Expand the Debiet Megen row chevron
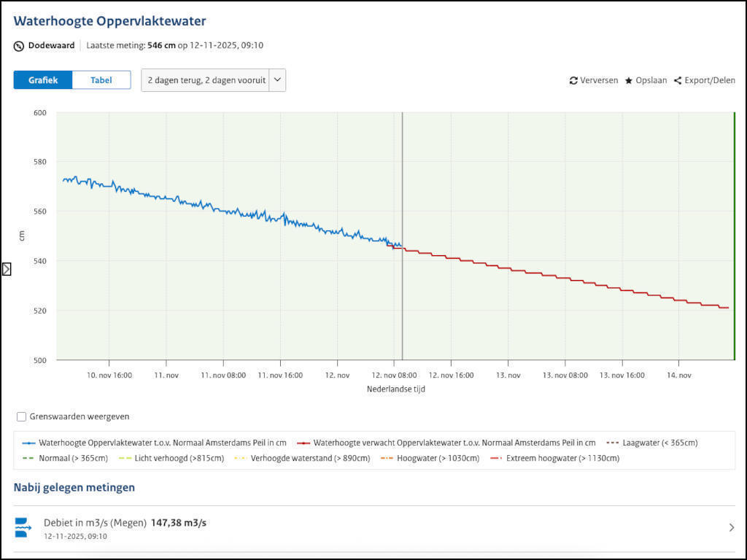 click(x=731, y=527)
